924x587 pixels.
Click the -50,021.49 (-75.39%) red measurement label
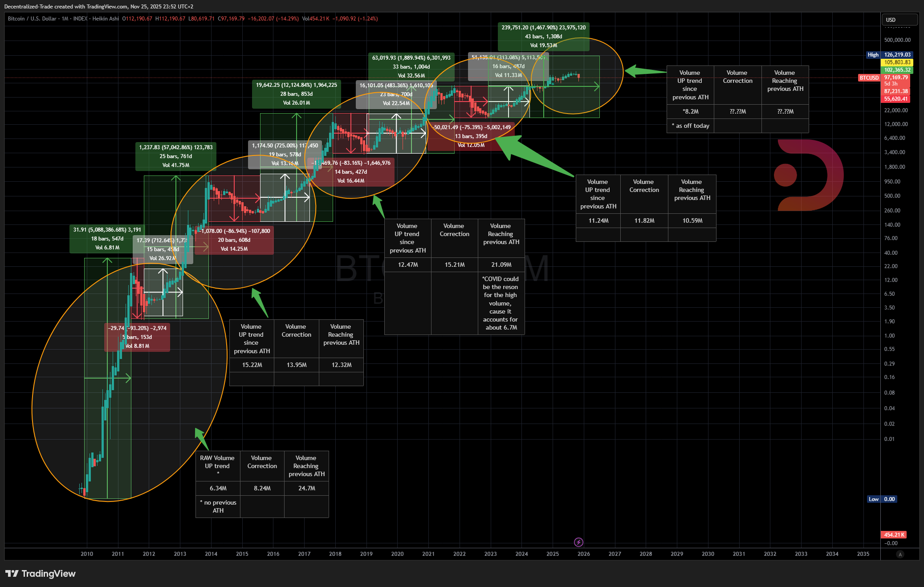tap(471, 136)
